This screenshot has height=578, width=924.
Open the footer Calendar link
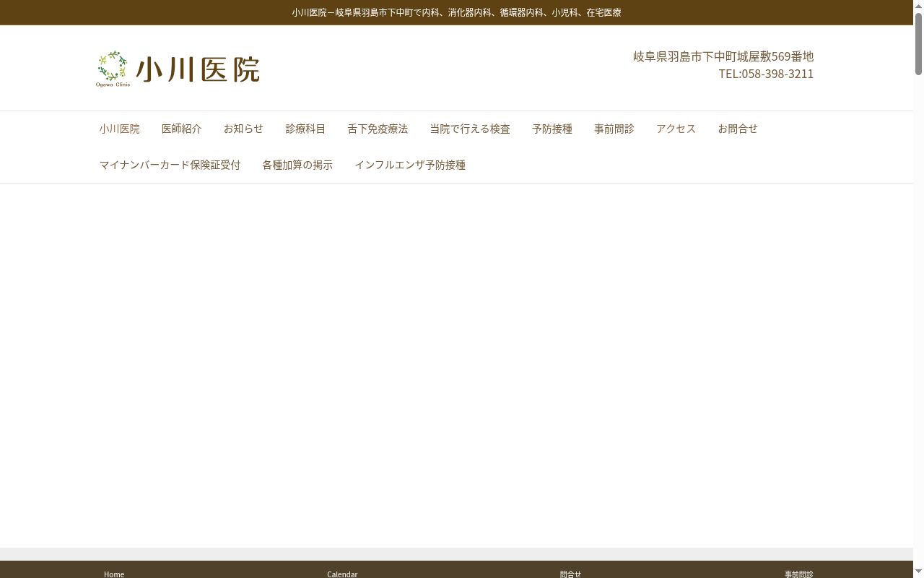click(x=342, y=574)
